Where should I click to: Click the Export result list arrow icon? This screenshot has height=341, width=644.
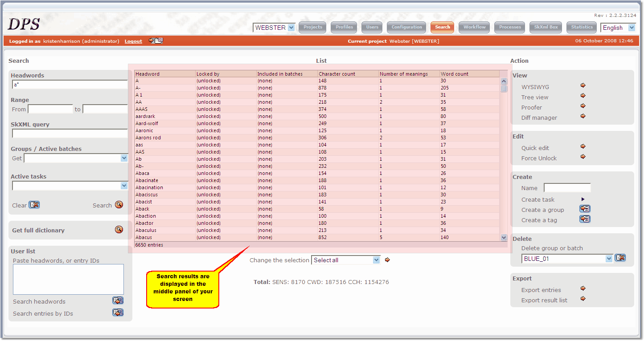(x=583, y=299)
